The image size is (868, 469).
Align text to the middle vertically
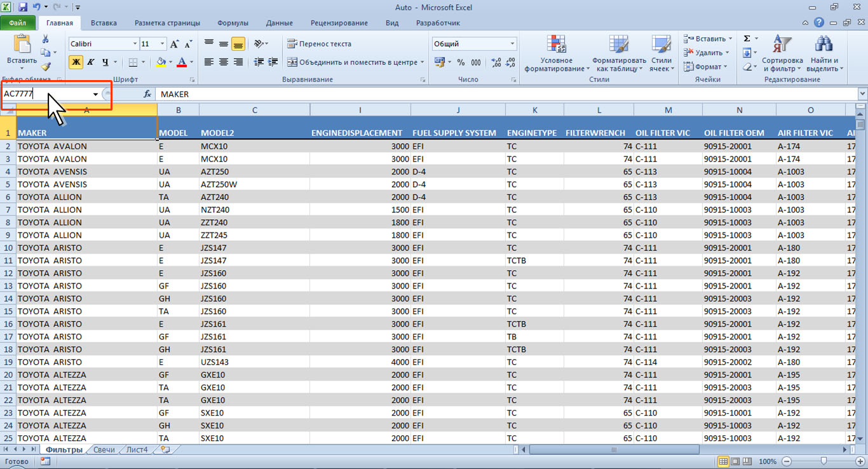click(224, 44)
